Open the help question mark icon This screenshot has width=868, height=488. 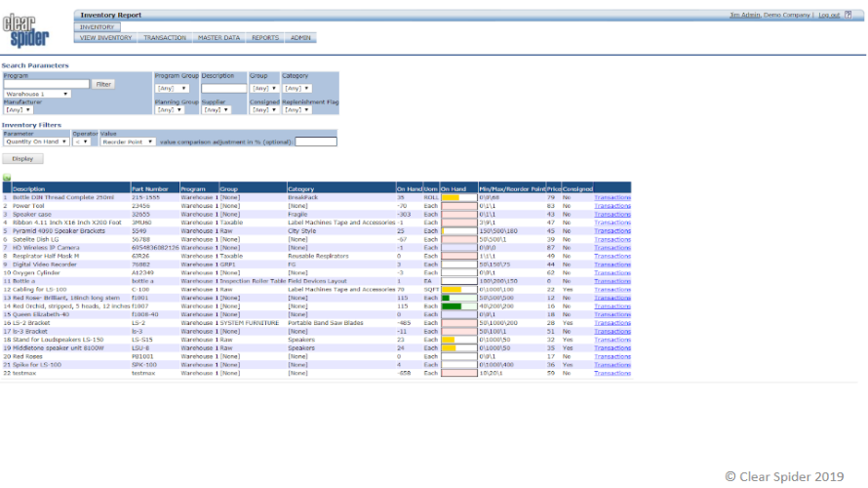point(848,15)
